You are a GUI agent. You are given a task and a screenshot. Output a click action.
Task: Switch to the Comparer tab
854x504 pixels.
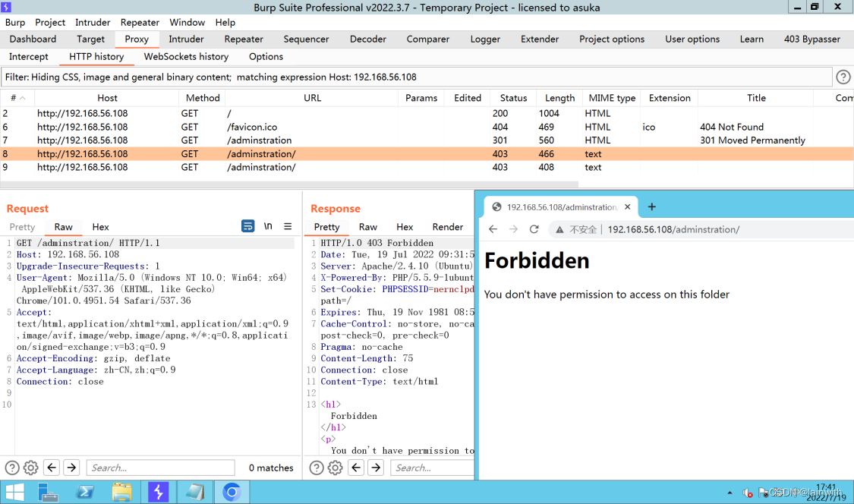coord(428,39)
